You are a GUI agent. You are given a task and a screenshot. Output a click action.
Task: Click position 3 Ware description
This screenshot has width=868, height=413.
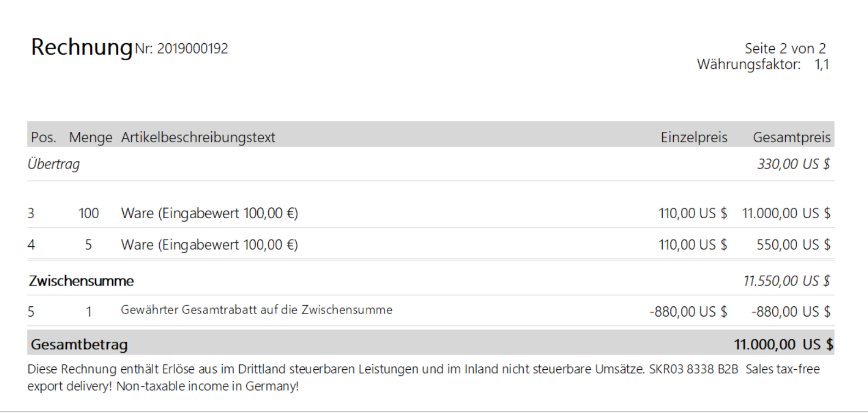(210, 213)
